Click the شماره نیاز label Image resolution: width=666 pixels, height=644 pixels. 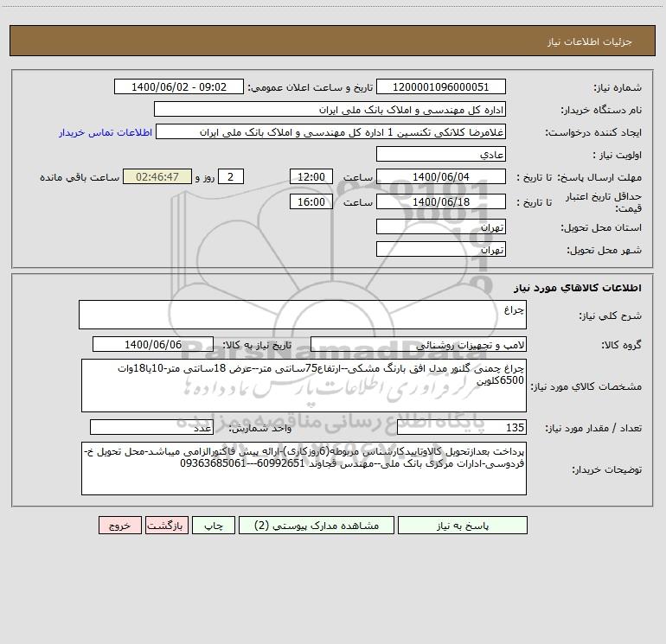618,88
